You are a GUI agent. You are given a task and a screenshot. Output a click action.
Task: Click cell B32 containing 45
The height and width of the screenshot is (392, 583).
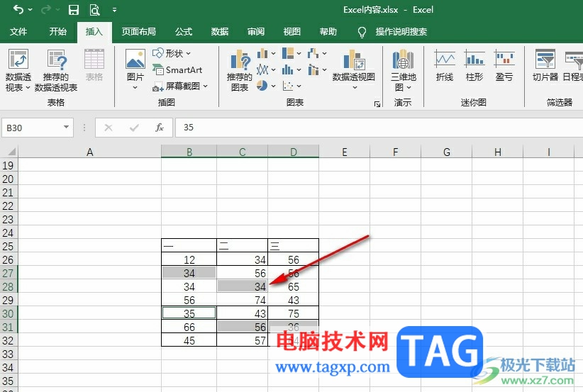point(189,340)
